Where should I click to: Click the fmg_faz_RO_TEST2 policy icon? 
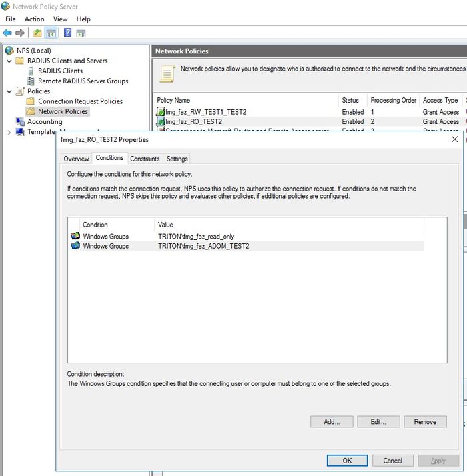[x=161, y=121]
